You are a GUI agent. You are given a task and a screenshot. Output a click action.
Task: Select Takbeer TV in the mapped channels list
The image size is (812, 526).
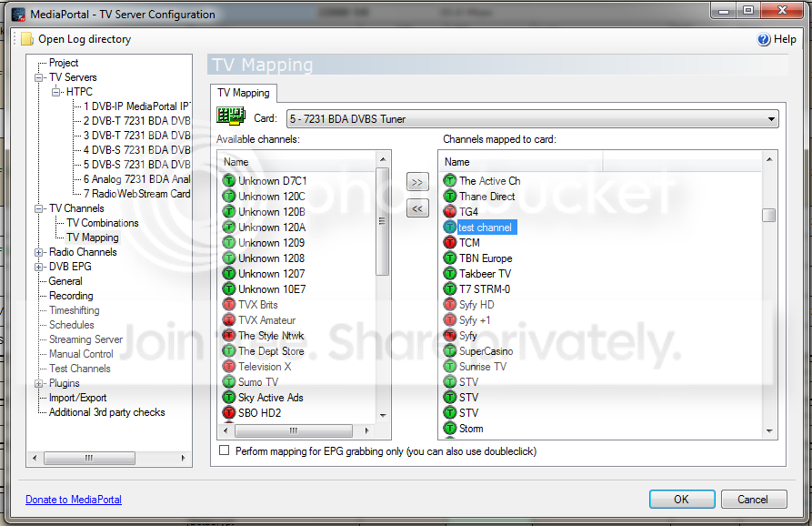point(485,274)
